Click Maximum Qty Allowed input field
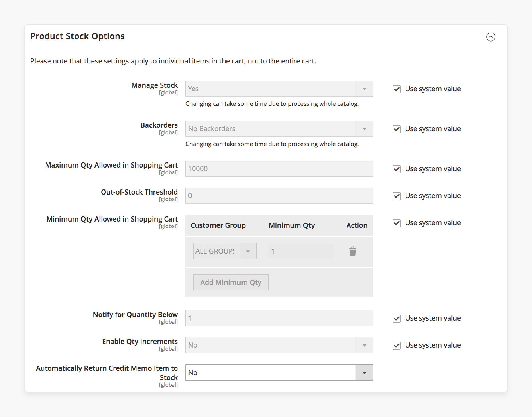Screen dimensions: 532x417 click(x=278, y=169)
